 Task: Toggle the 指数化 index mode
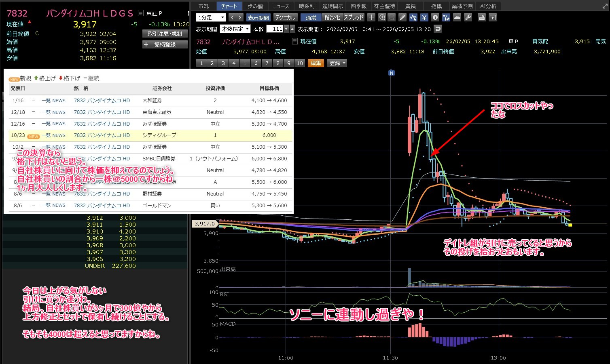332,17
